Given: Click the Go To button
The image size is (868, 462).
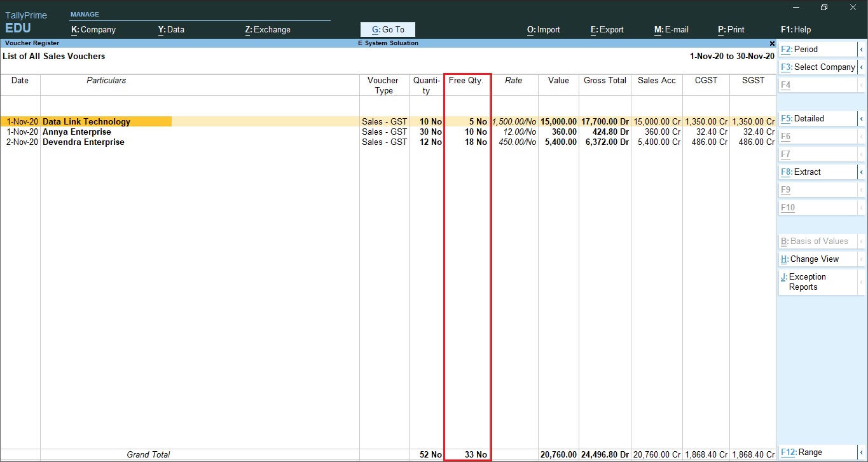Looking at the screenshot, I should (x=387, y=29).
